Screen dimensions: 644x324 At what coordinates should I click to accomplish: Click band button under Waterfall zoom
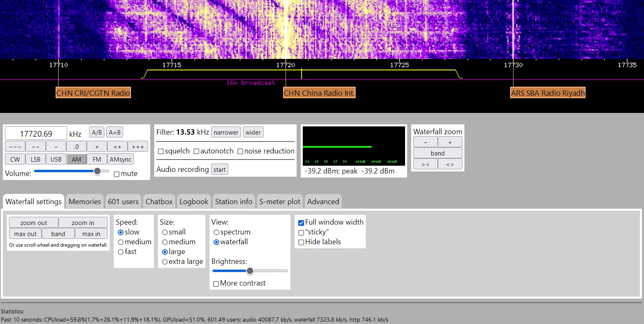click(x=438, y=153)
